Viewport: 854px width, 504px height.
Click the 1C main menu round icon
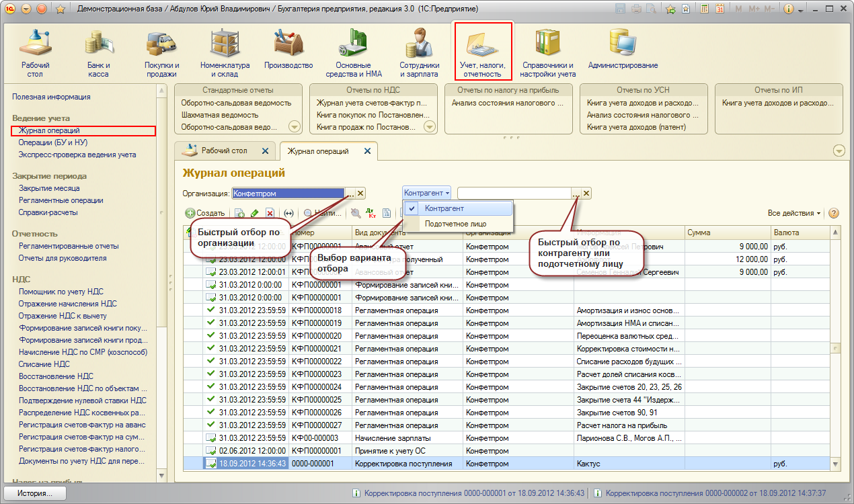click(9, 9)
